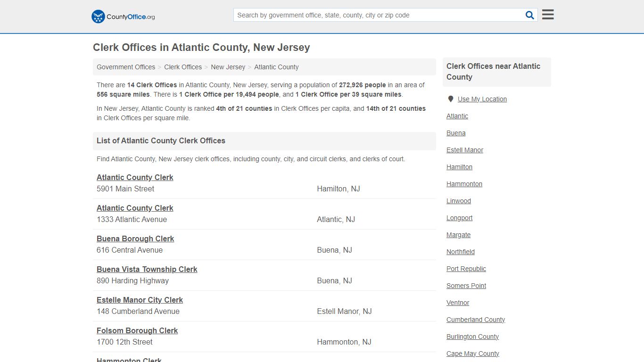Click Use My Location link

(x=482, y=99)
